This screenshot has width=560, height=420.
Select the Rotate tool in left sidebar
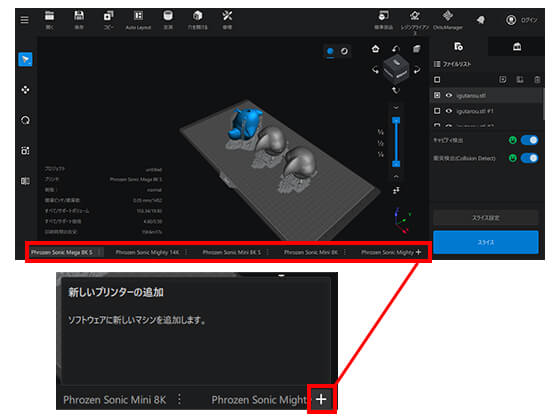pyautogui.click(x=25, y=120)
